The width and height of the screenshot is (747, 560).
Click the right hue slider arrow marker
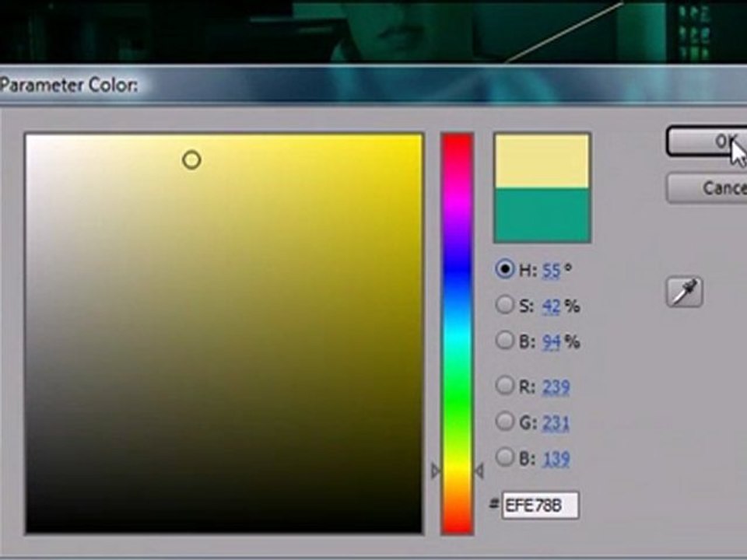click(479, 471)
